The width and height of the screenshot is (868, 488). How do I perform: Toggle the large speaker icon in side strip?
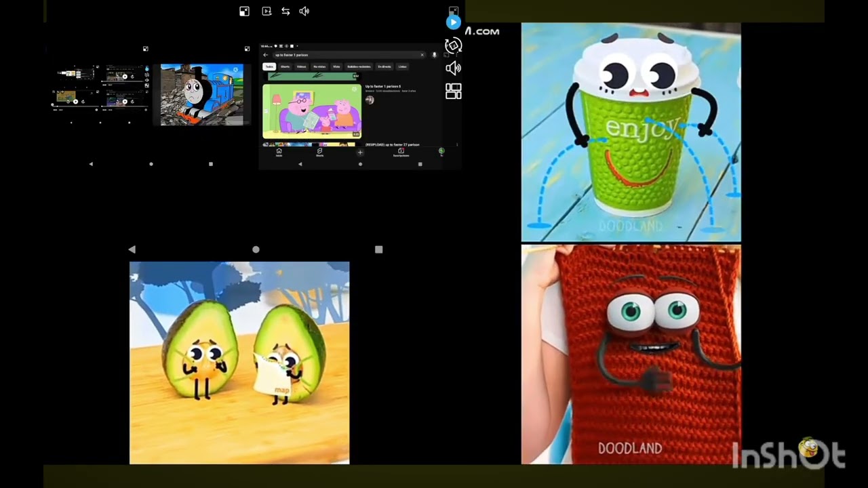coord(453,68)
